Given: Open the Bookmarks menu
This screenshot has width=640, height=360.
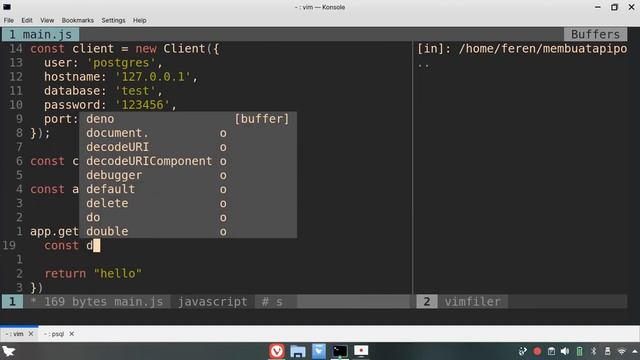Looking at the screenshot, I should (x=78, y=20).
